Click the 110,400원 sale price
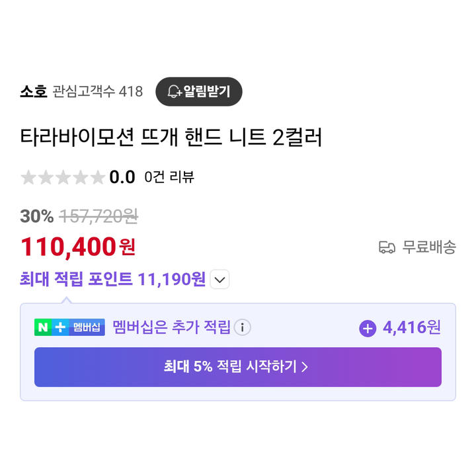The image size is (476, 476). [78, 247]
